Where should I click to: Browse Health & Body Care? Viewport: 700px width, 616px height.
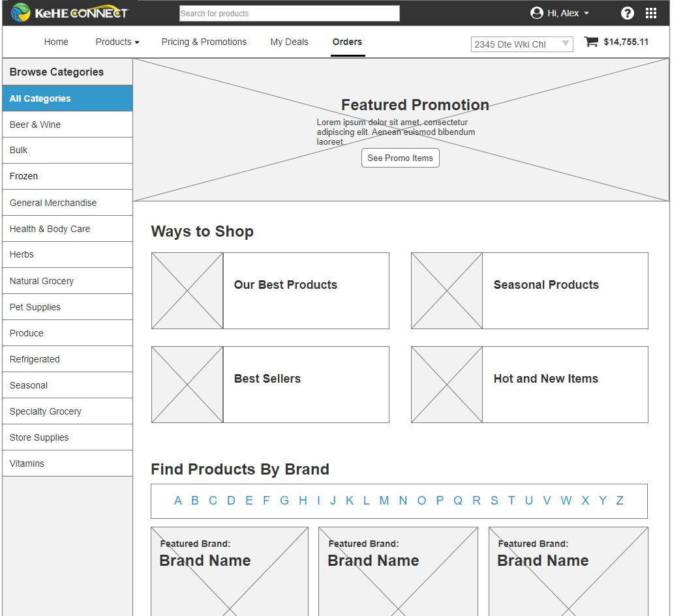click(x=67, y=229)
